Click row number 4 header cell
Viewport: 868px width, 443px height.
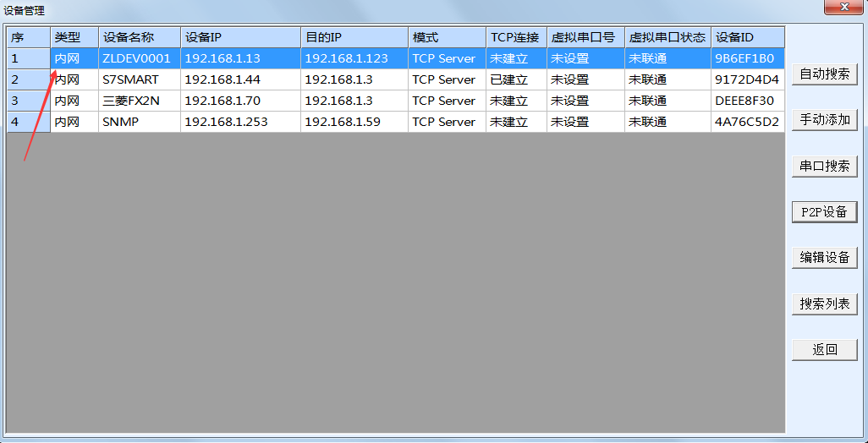pos(28,122)
